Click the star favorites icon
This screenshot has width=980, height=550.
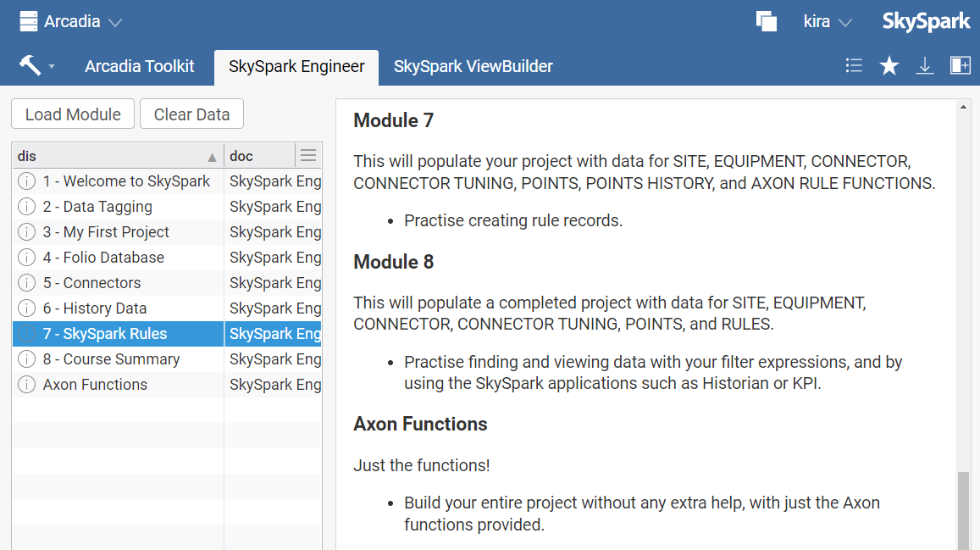pyautogui.click(x=889, y=65)
